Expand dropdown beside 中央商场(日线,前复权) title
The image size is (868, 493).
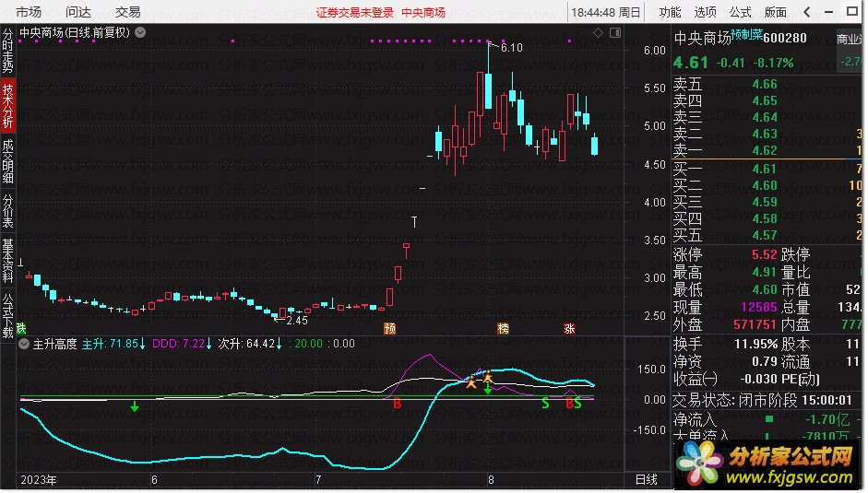click(140, 32)
